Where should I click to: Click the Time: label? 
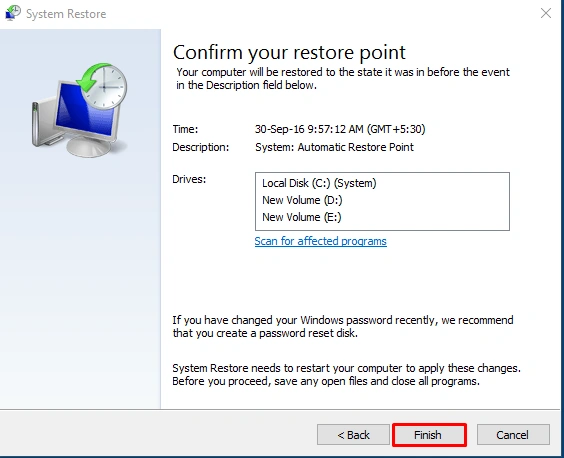coord(185,129)
